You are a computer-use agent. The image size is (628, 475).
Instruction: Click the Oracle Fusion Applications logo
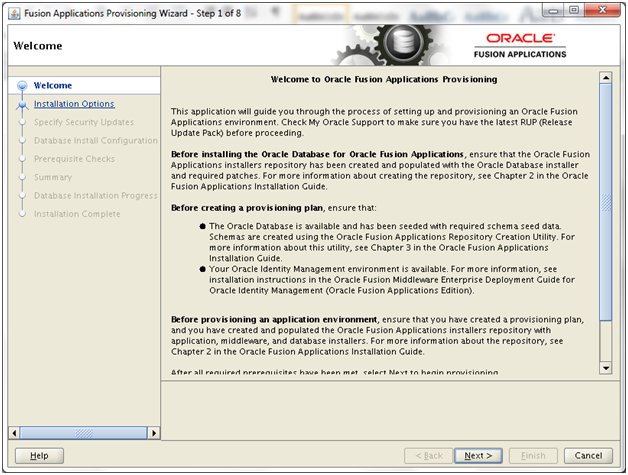pos(520,46)
